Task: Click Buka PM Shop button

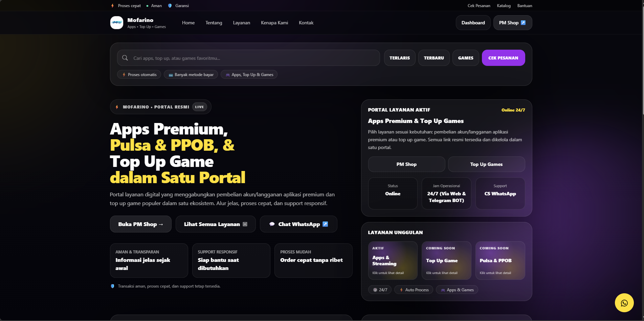Action: [x=140, y=224]
